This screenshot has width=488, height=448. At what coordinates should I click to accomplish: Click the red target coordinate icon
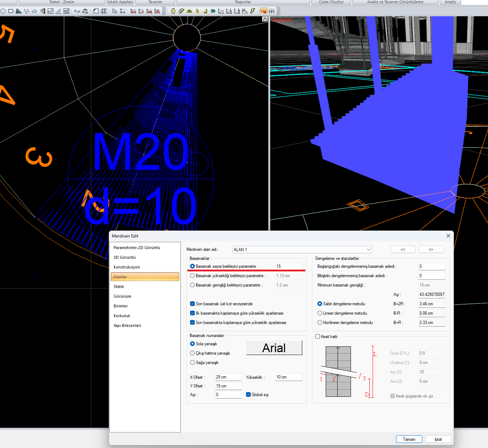point(157,11)
